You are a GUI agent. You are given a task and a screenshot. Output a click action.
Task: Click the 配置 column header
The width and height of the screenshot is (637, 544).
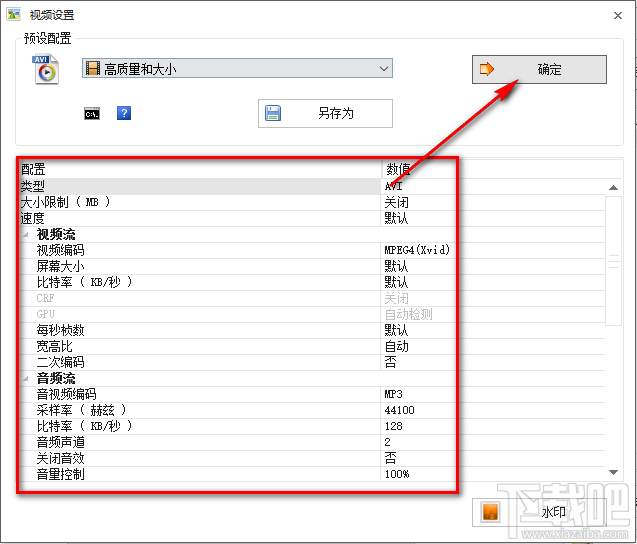click(x=200, y=169)
